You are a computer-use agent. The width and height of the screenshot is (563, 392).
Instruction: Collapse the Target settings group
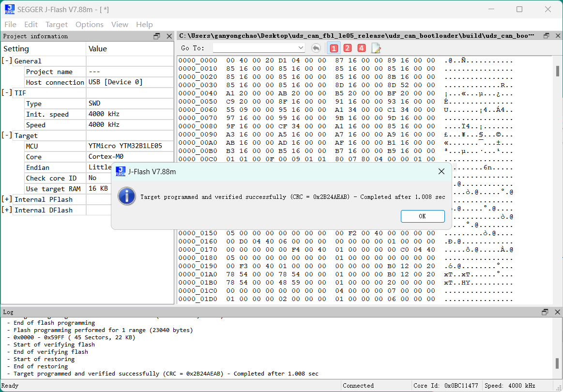point(7,136)
